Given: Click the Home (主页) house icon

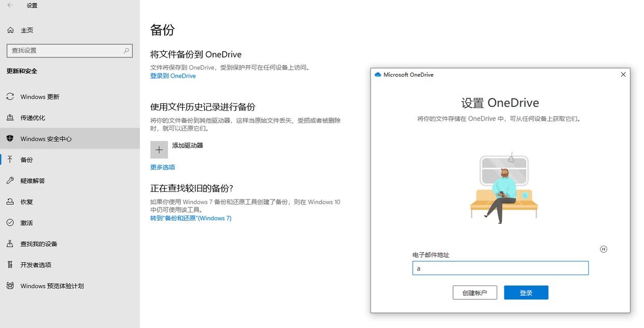Looking at the screenshot, I should point(10,30).
